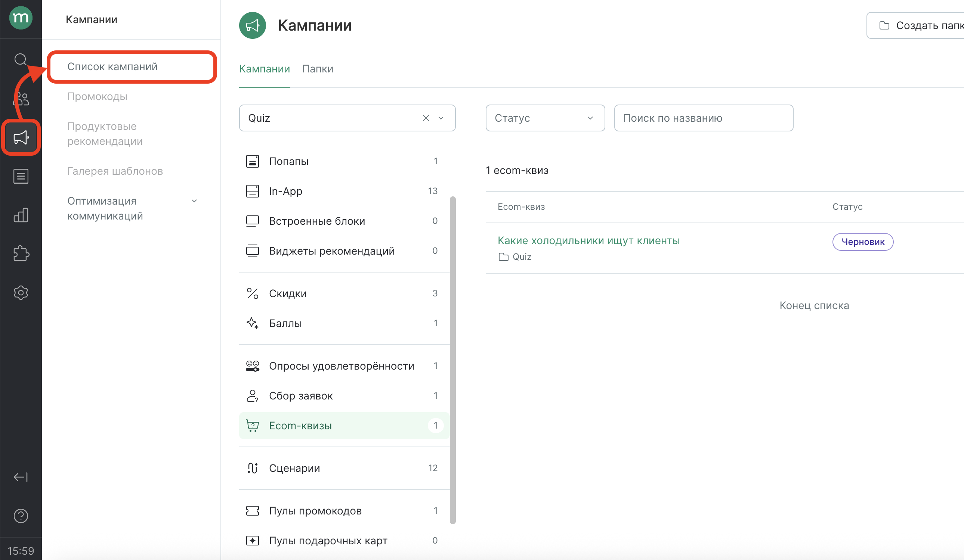964x560 pixels.
Task: Click the In-App category icon
Action: (x=253, y=191)
